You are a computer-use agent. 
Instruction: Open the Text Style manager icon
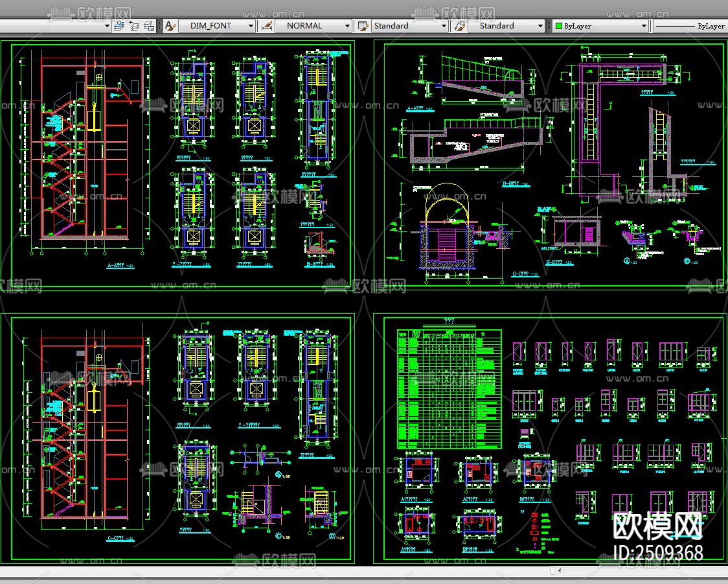(170, 26)
